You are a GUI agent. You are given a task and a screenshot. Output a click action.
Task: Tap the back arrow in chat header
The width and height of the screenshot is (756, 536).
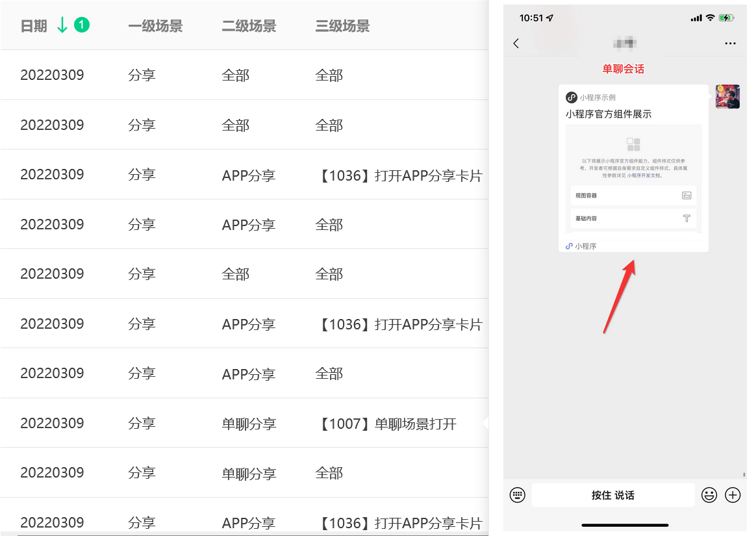[516, 44]
